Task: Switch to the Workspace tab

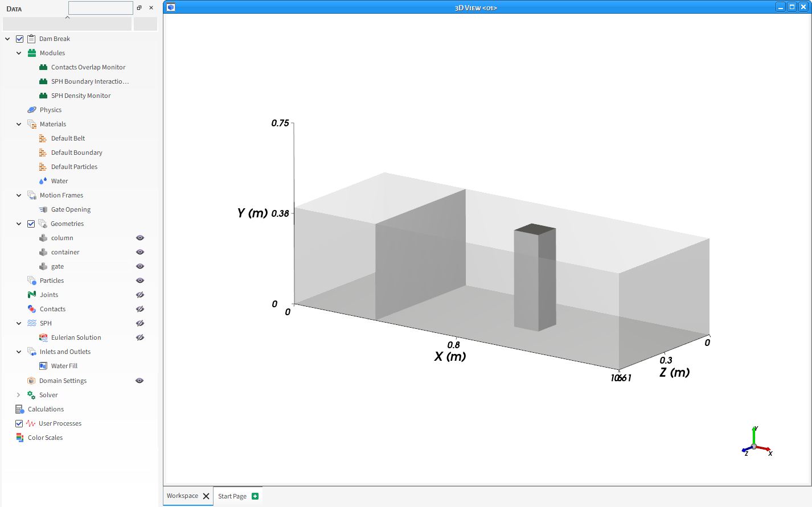Action: (x=182, y=496)
